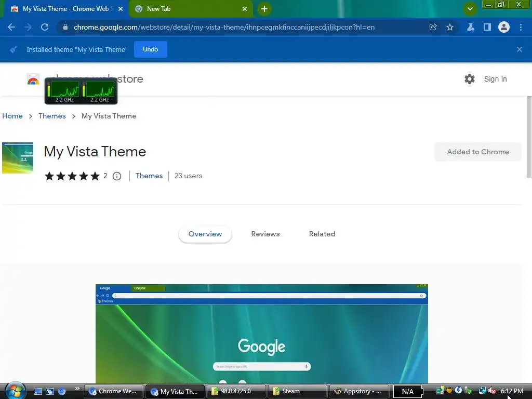The width and height of the screenshot is (532, 399).
Task: Open rating info icon
Action: click(x=117, y=176)
